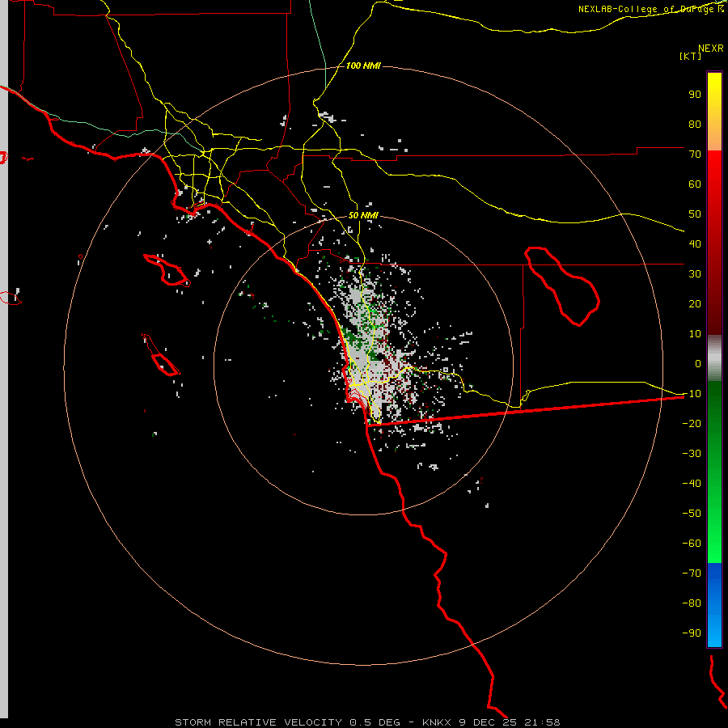Click the -70 value on the velocity scale
Screen dimensions: 728x728
pos(692,574)
